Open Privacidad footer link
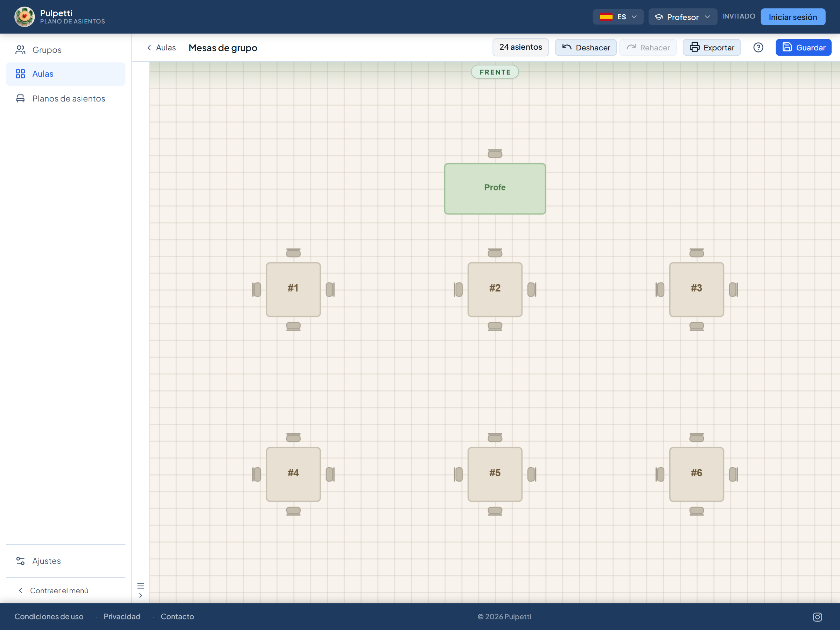 point(122,616)
